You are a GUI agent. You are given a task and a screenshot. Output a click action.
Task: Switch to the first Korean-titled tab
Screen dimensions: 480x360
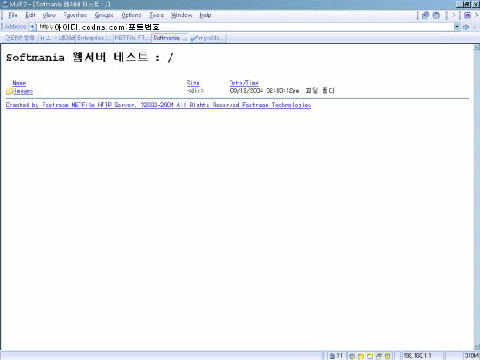[x=20, y=38]
